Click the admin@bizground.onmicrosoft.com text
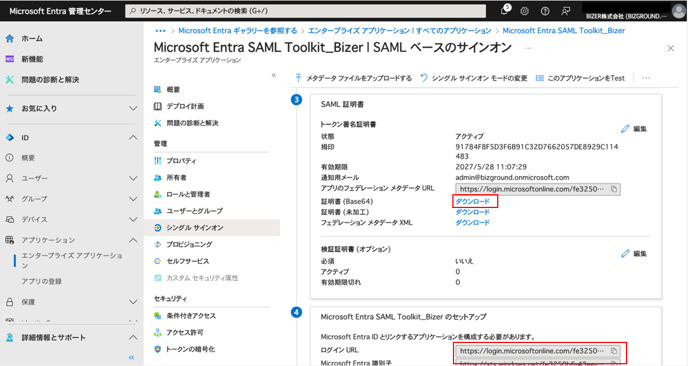 click(512, 177)
